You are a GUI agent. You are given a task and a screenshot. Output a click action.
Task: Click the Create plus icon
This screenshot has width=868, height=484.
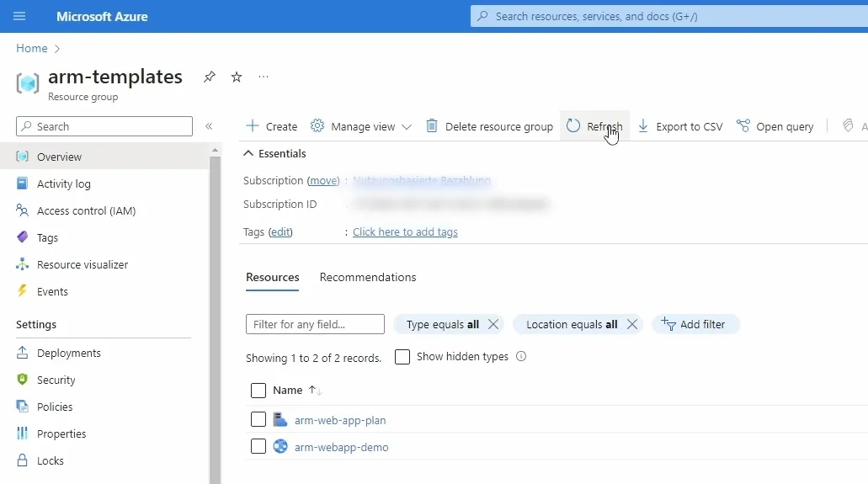click(x=252, y=125)
